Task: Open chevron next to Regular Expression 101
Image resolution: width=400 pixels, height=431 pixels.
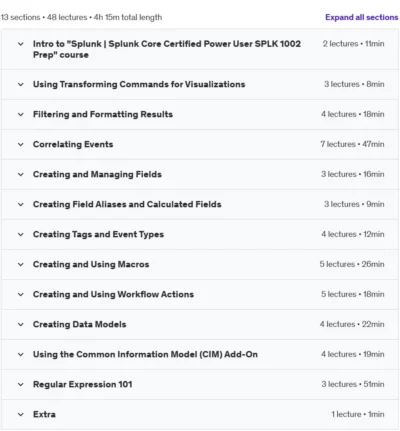Action: 21,384
